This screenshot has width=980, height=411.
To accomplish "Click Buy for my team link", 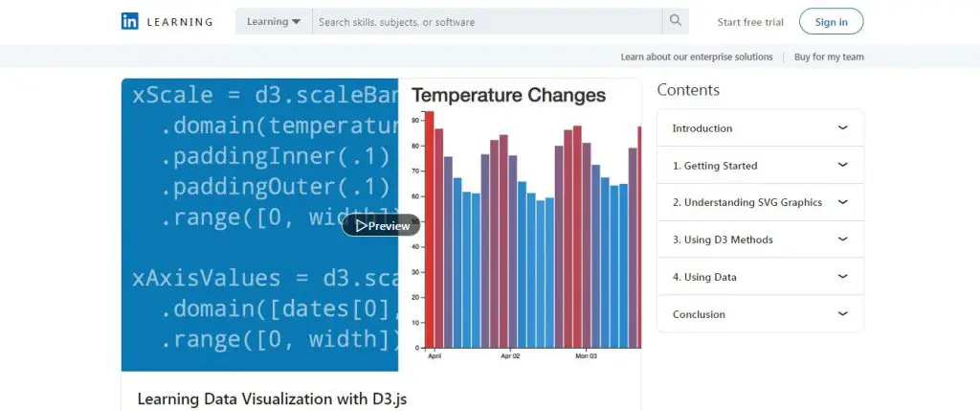I will tap(829, 57).
